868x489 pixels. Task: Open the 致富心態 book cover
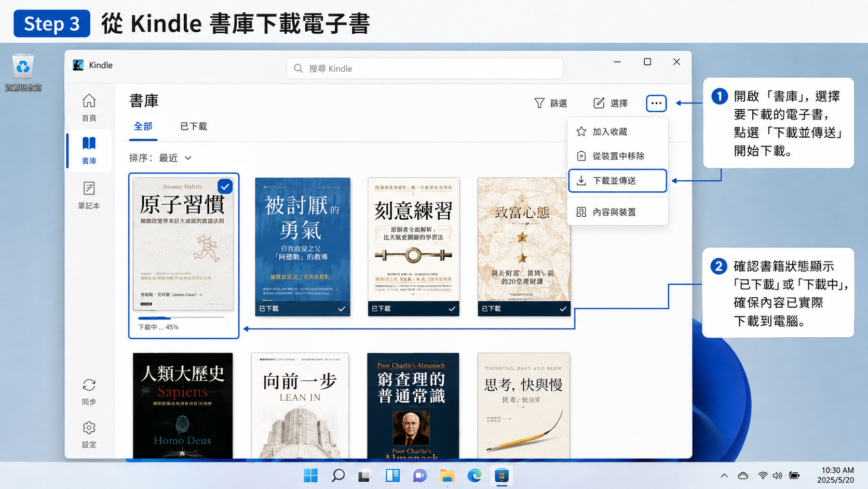[x=524, y=247]
